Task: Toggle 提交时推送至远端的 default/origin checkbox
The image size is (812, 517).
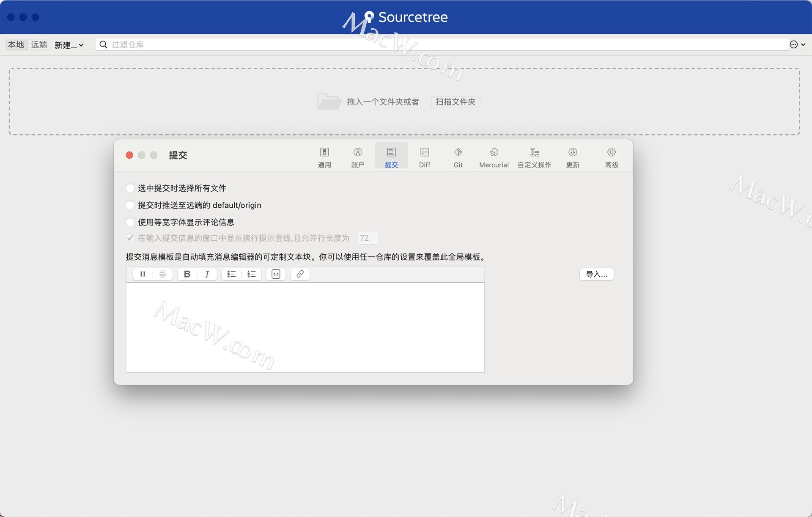Action: [130, 205]
